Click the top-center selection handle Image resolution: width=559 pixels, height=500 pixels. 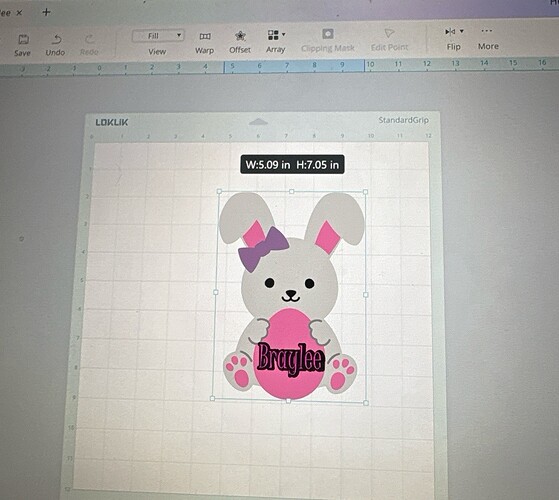(x=292, y=192)
